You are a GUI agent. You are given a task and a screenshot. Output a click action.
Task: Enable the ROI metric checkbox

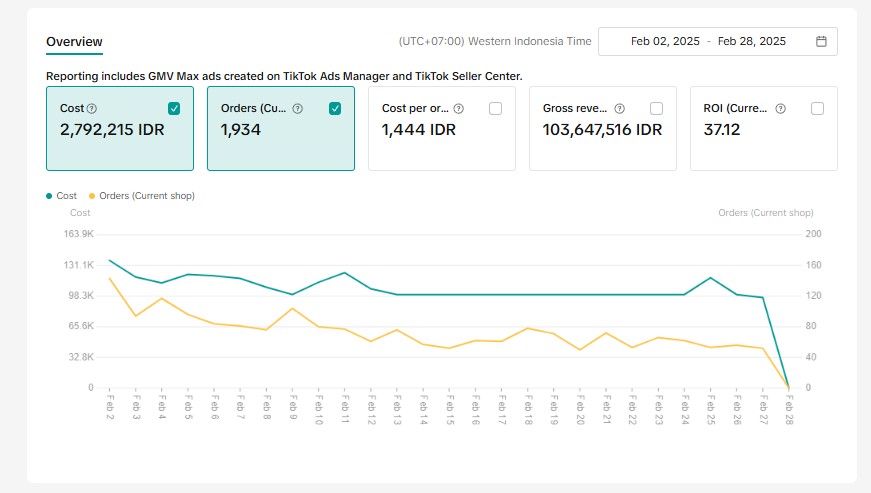pos(817,109)
